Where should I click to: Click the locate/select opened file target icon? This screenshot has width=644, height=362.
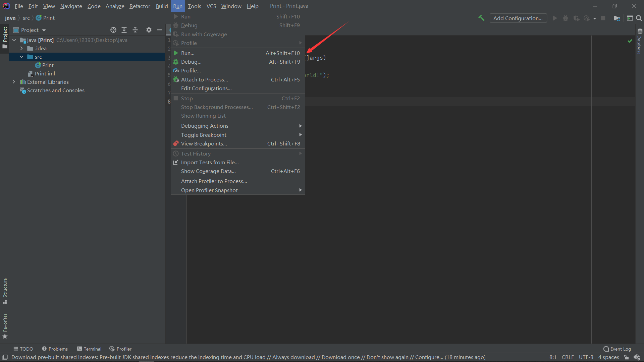tap(113, 30)
